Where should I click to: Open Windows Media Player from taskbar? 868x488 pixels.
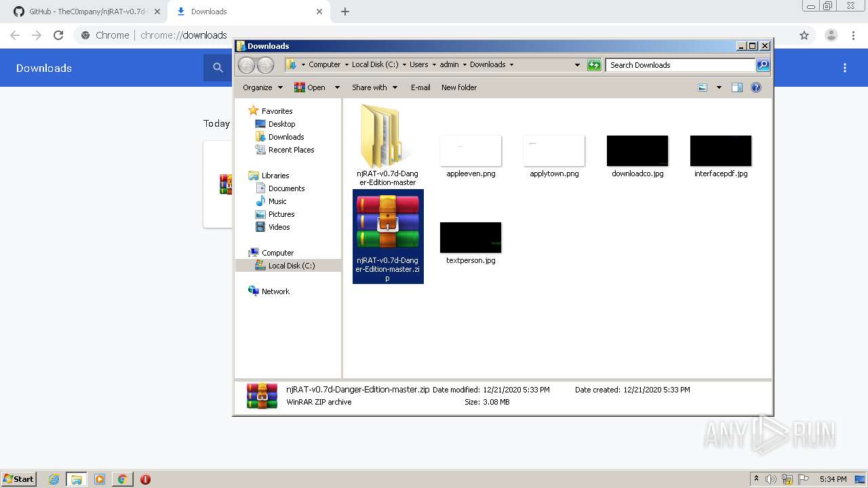click(100, 479)
